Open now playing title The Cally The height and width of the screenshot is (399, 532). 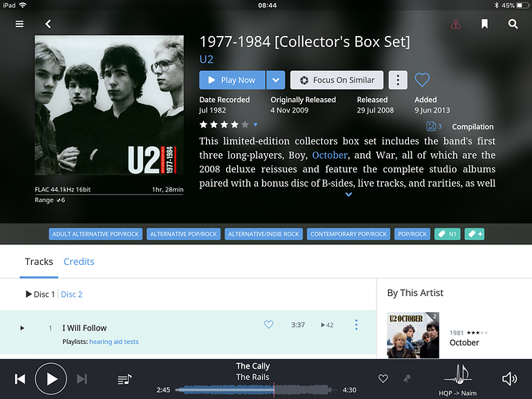(252, 366)
